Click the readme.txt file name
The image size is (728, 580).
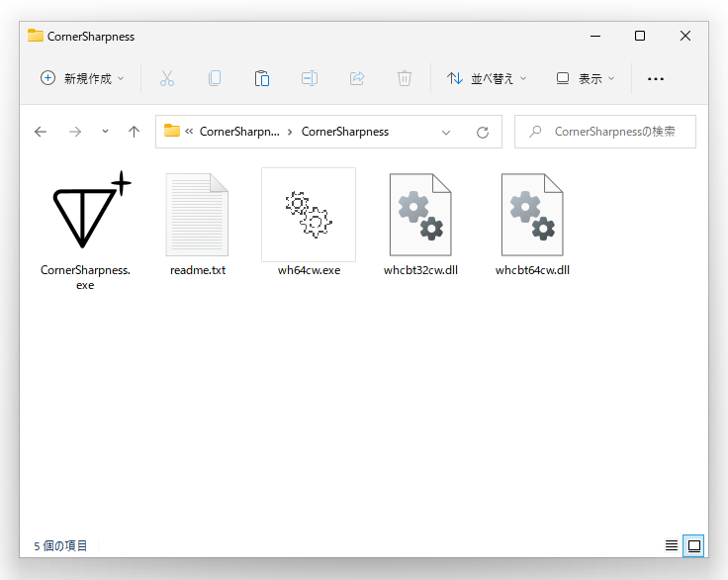point(198,270)
